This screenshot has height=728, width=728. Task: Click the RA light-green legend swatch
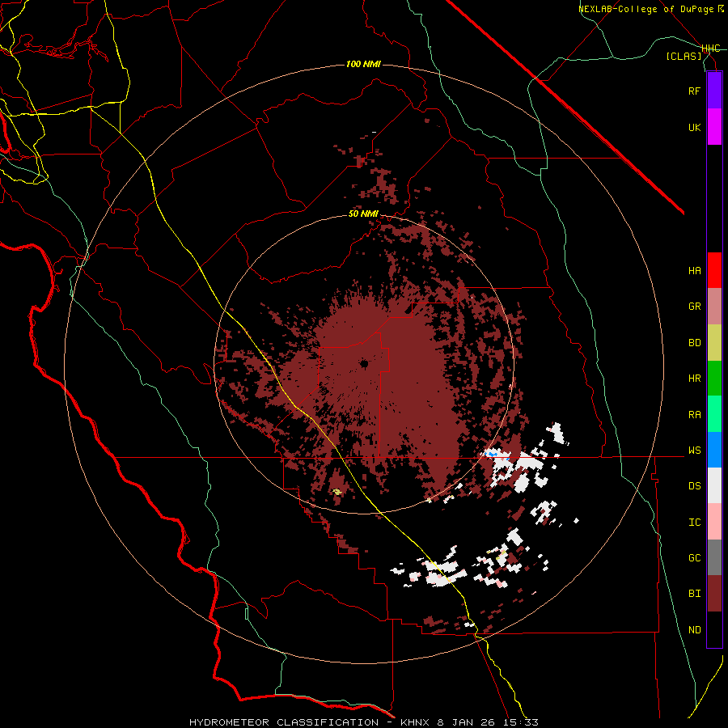[x=714, y=414]
